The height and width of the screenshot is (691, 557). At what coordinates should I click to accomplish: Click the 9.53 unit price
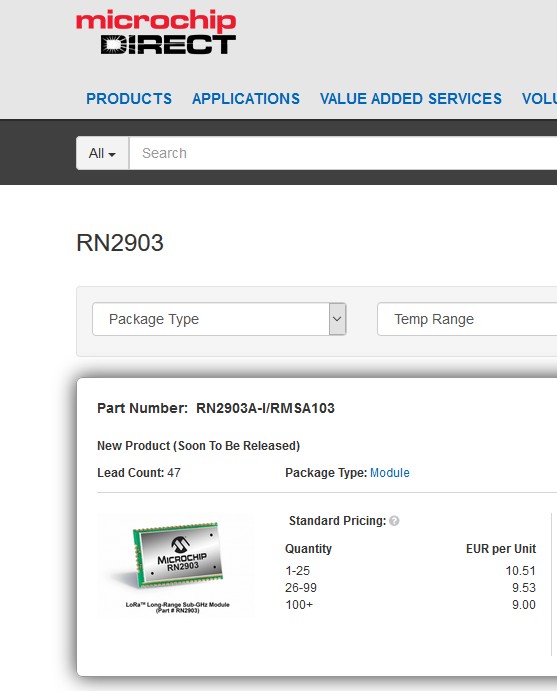tap(524, 587)
